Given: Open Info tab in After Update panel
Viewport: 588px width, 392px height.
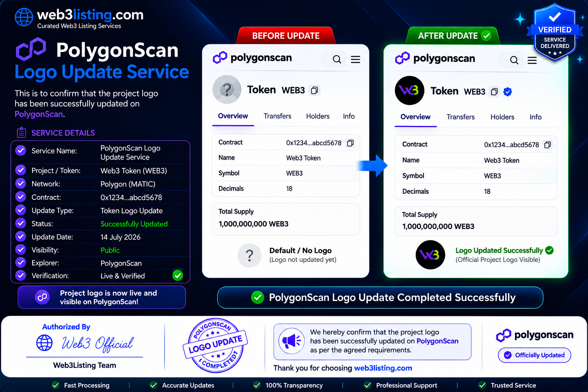Looking at the screenshot, I should pos(536,117).
